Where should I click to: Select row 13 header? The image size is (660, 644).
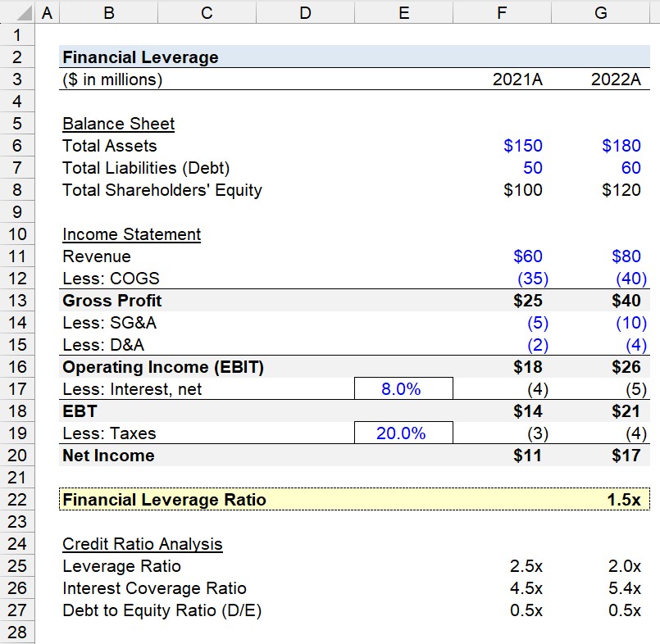tap(17, 301)
